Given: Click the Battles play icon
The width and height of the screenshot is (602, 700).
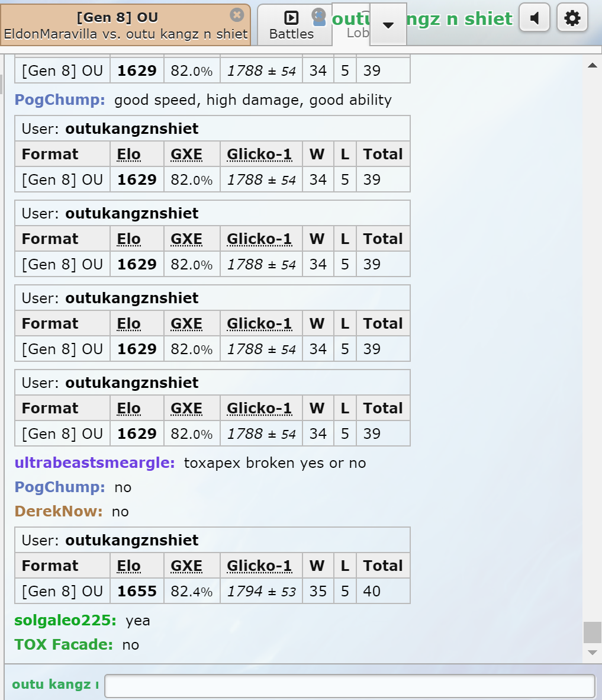Looking at the screenshot, I should [x=291, y=18].
